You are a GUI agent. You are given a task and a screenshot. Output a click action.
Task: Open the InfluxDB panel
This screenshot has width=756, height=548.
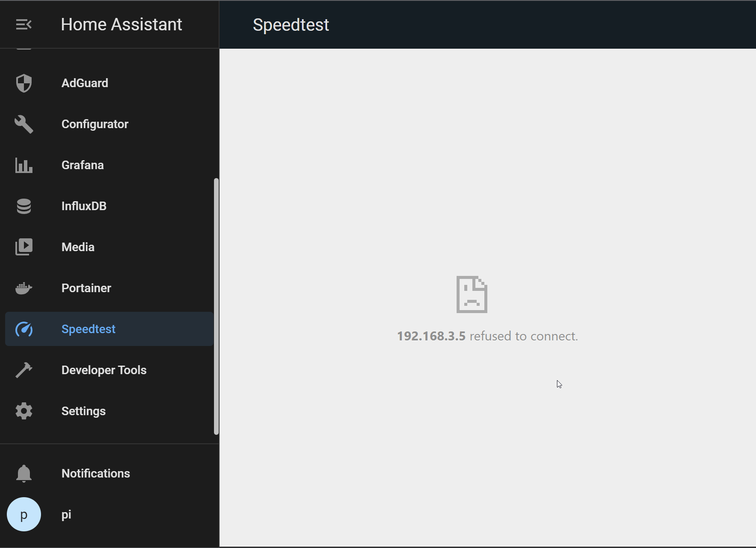pyautogui.click(x=109, y=206)
